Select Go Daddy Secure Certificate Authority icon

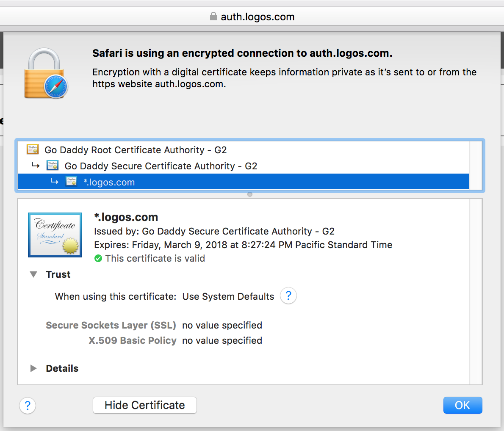click(53, 166)
